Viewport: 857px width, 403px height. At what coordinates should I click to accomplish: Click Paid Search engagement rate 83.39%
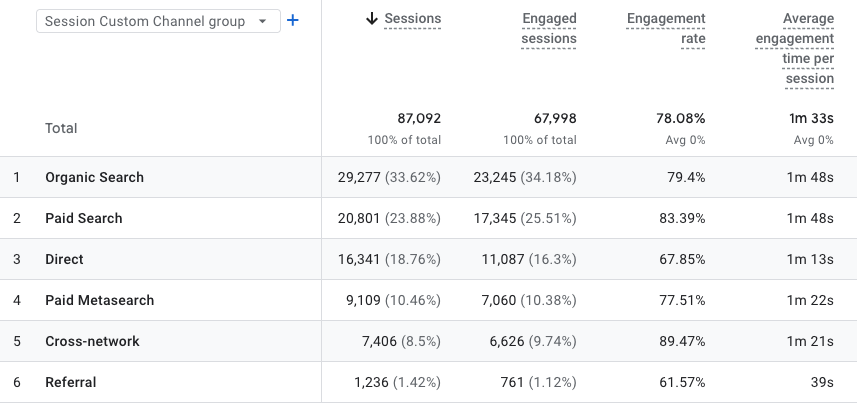coord(679,218)
